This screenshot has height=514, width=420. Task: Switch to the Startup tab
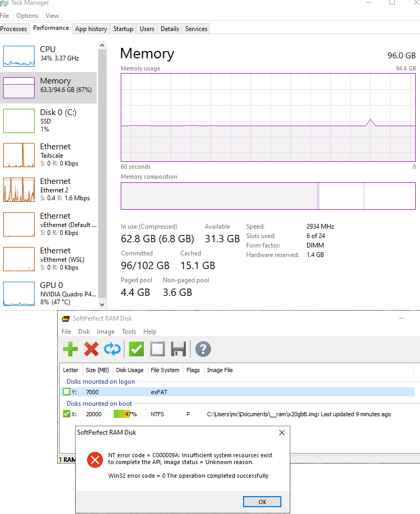[x=123, y=29]
